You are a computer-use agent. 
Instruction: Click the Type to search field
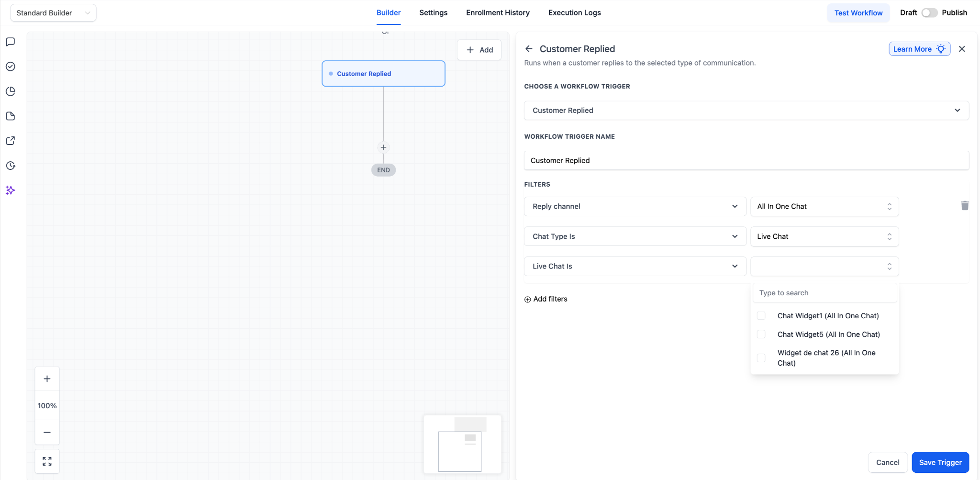[x=824, y=293]
